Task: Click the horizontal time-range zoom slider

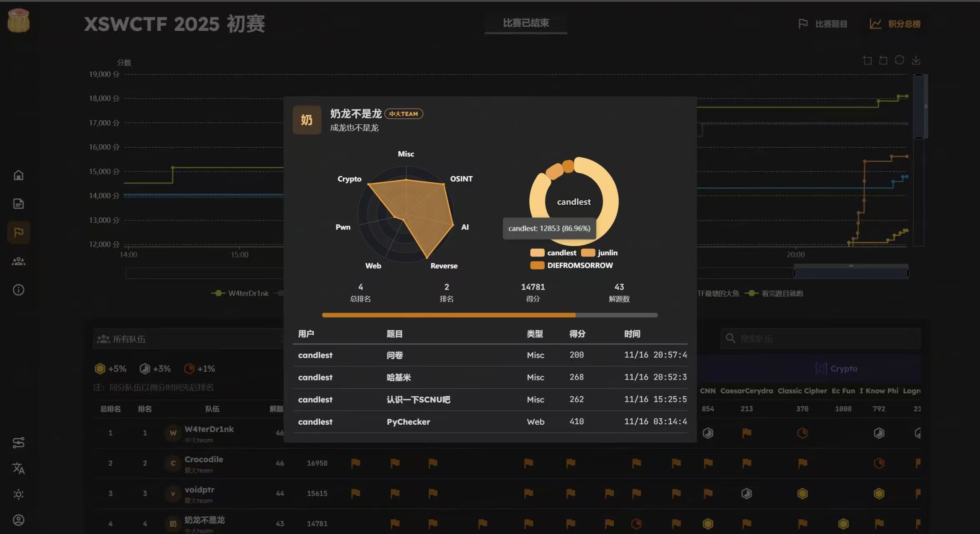Action: tap(851, 273)
